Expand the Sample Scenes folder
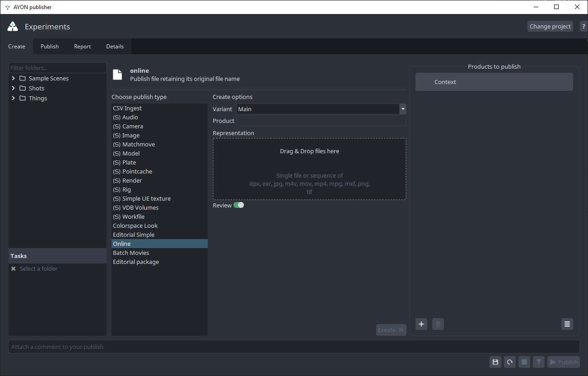 tap(13, 78)
